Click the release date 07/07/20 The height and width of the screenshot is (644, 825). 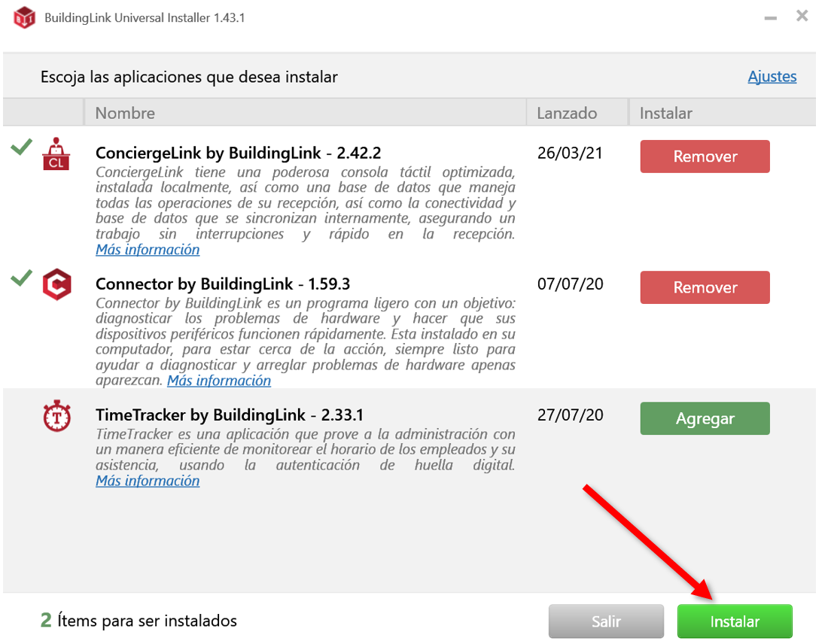click(x=571, y=284)
